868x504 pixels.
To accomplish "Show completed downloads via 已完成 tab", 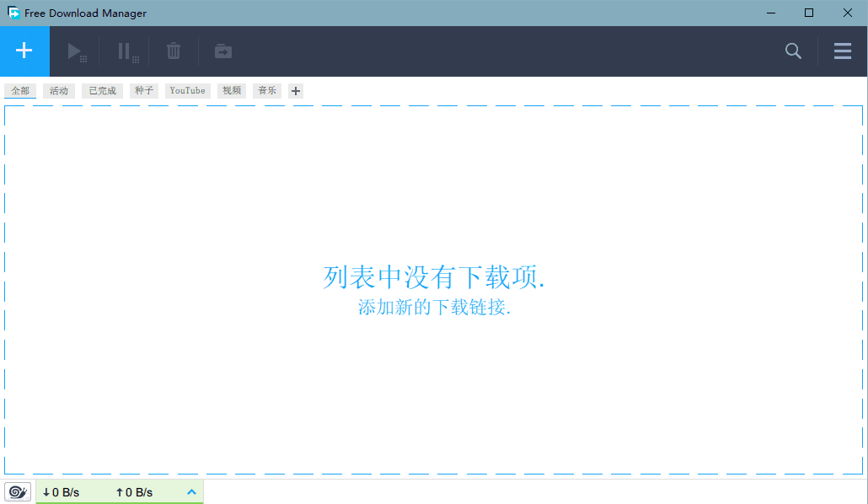I will pos(101,90).
